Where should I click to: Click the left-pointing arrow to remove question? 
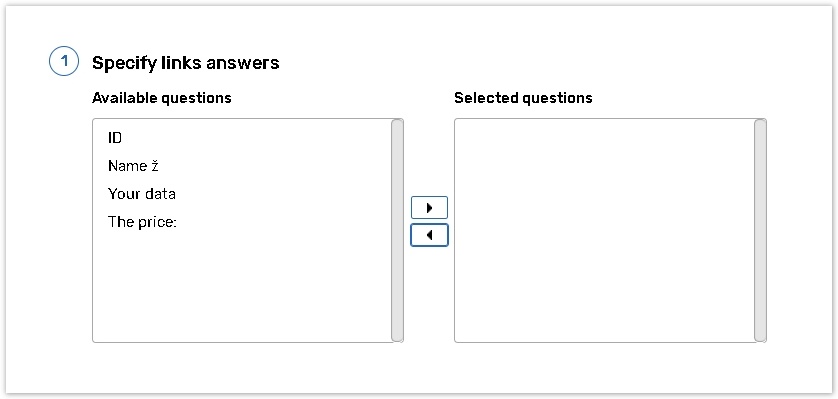coord(429,235)
